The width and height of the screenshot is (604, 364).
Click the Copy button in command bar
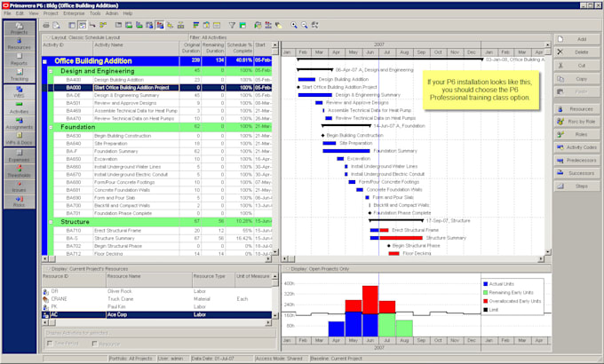[x=577, y=79]
